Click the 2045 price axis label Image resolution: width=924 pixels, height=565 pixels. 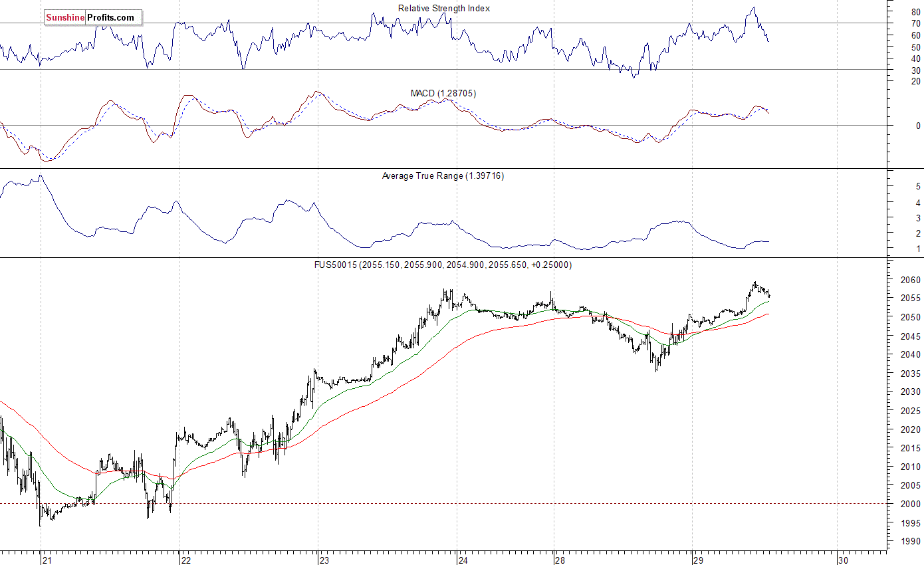pos(911,336)
